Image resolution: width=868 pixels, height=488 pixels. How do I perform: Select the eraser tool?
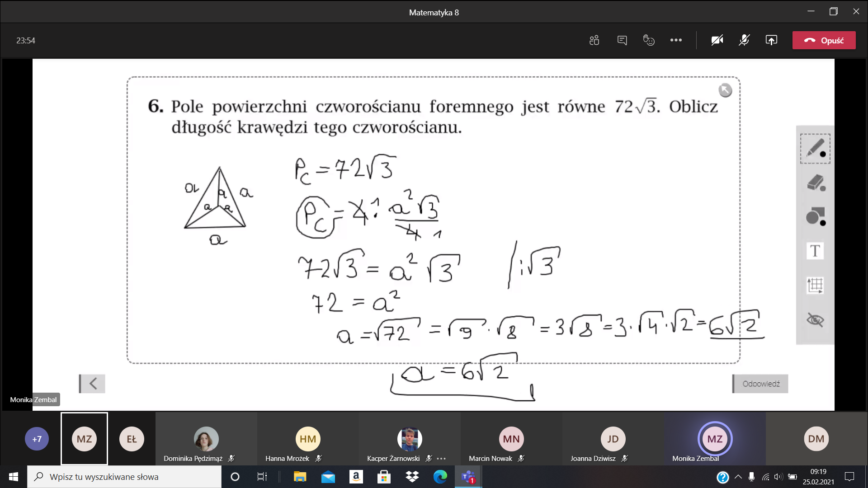815,183
